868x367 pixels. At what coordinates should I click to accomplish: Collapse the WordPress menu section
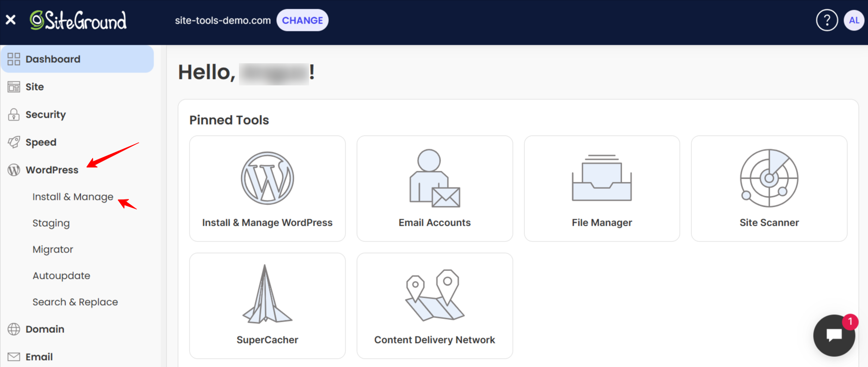[x=52, y=170]
